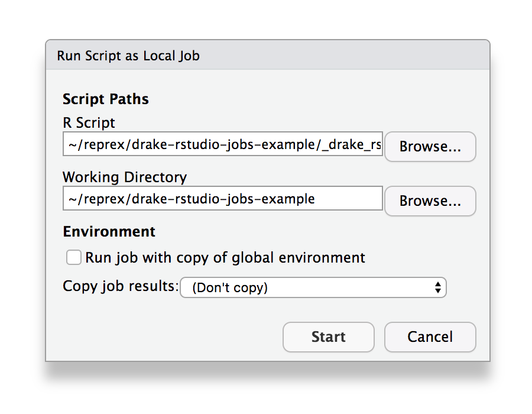Click the R Script path input field
This screenshot has height=414, width=532.
[222, 144]
